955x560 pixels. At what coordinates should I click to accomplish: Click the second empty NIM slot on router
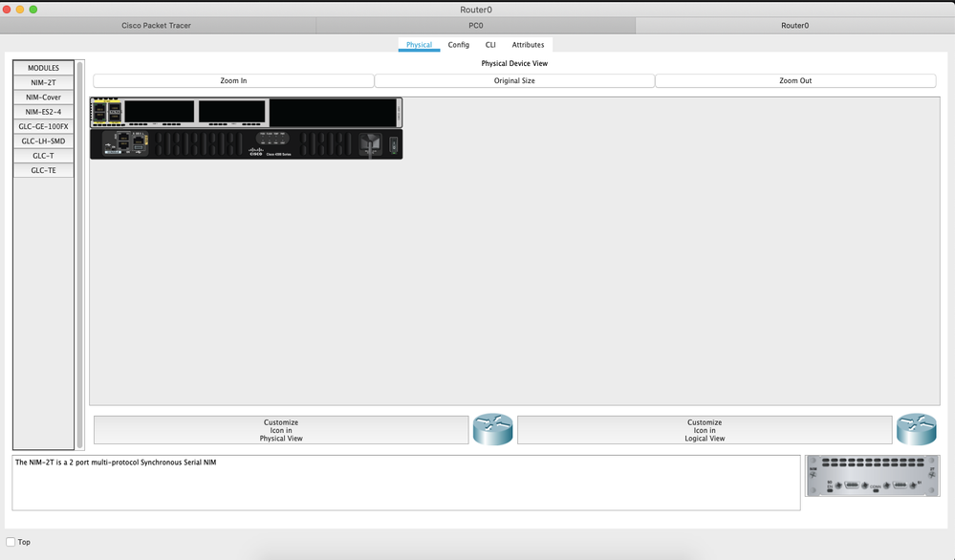232,112
